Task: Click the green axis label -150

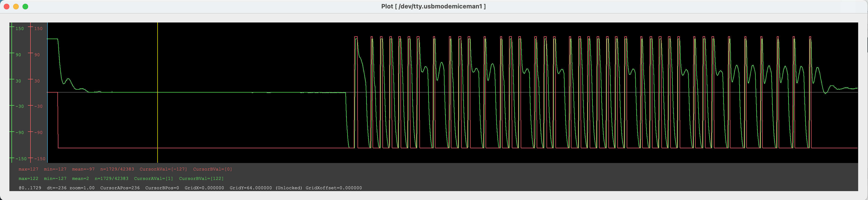Action: click(21, 159)
